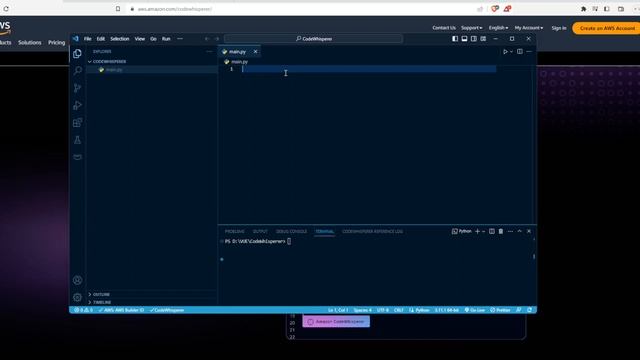Open the Manage gear icon
Image resolution: width=640 pixels, height=360 pixels.
[77, 297]
